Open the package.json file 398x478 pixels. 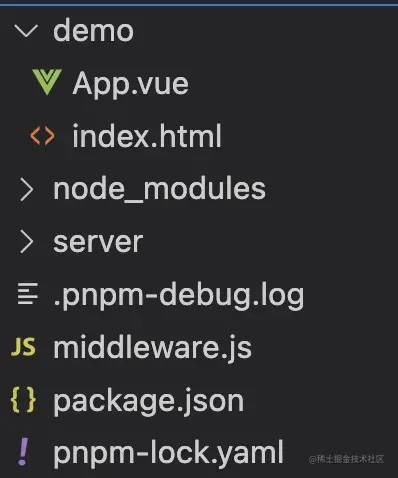coord(149,401)
